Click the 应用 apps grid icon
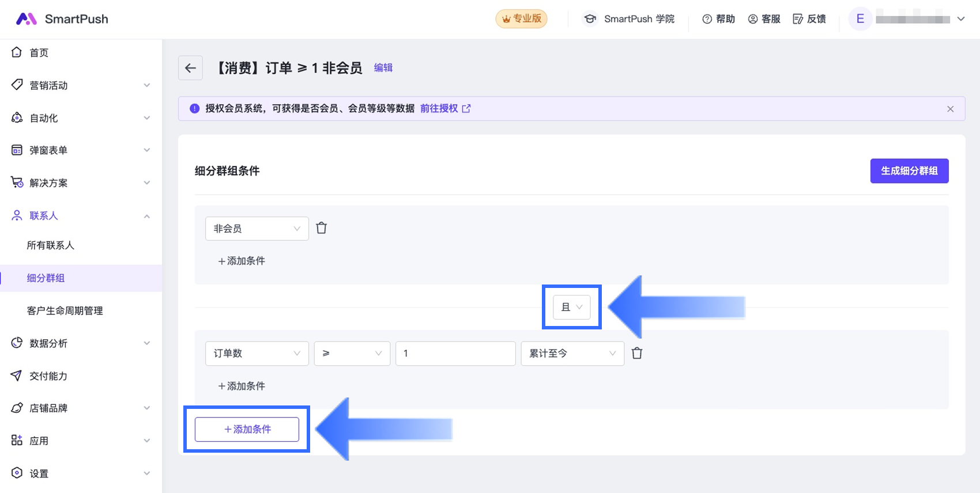The height and width of the screenshot is (493, 980). click(x=17, y=441)
